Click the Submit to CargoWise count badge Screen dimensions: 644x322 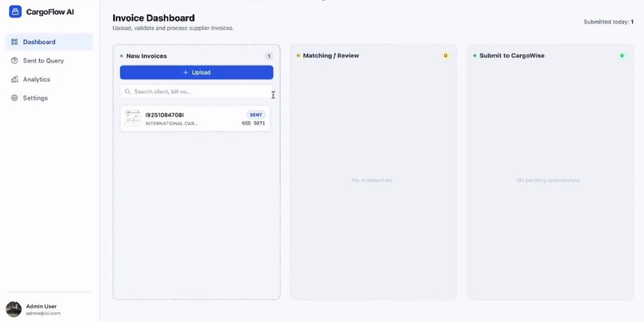[622, 56]
